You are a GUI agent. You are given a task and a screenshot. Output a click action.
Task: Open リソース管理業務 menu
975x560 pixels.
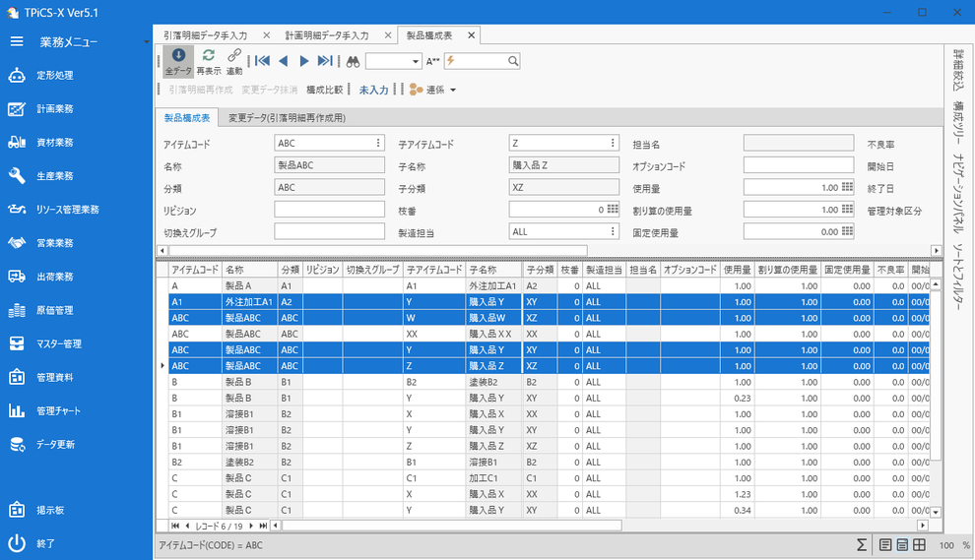(67, 210)
